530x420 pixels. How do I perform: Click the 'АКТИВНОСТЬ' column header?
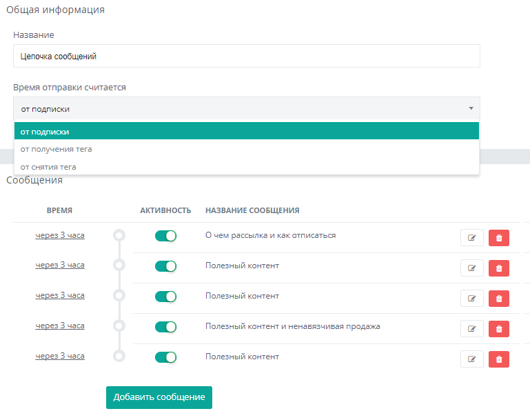coord(165,210)
